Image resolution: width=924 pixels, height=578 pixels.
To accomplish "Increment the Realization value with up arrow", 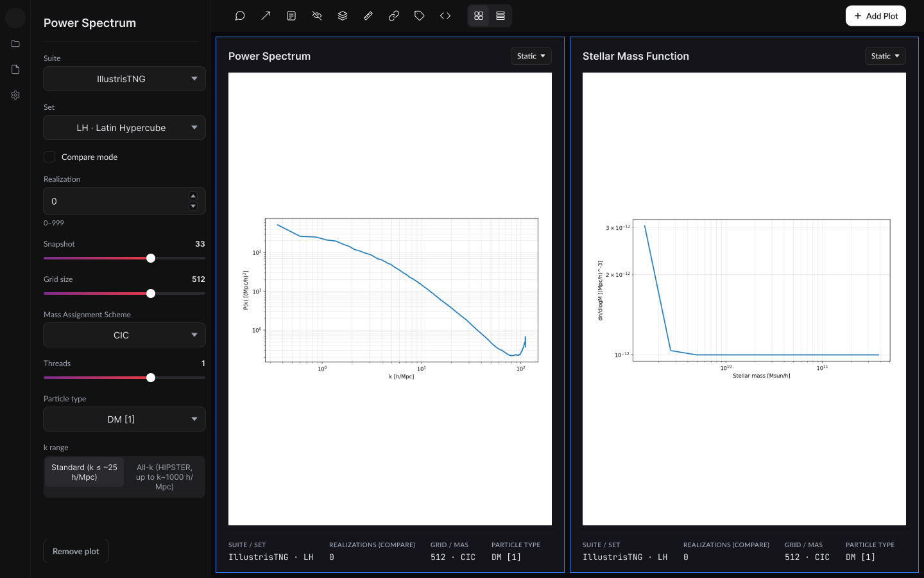I will pyautogui.click(x=193, y=197).
